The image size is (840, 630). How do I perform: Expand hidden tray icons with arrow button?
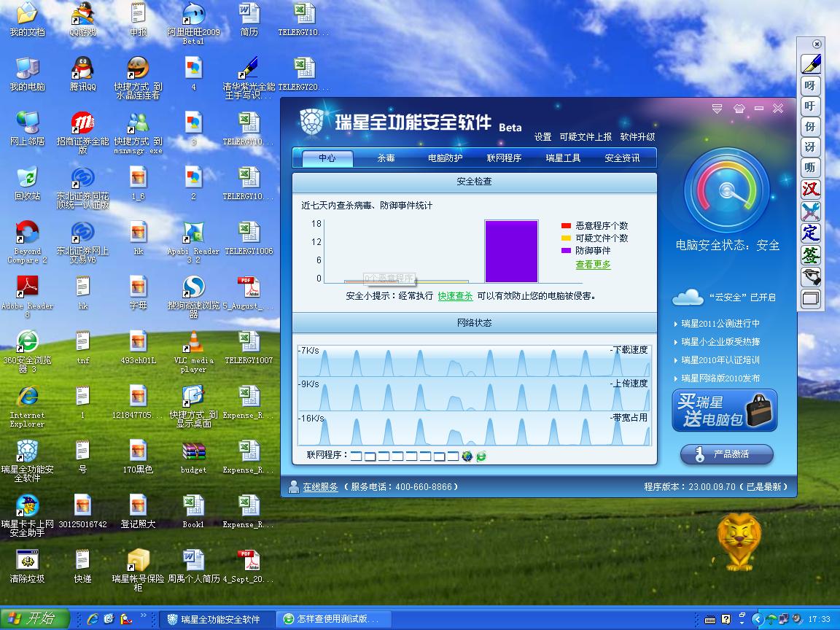[x=757, y=619]
